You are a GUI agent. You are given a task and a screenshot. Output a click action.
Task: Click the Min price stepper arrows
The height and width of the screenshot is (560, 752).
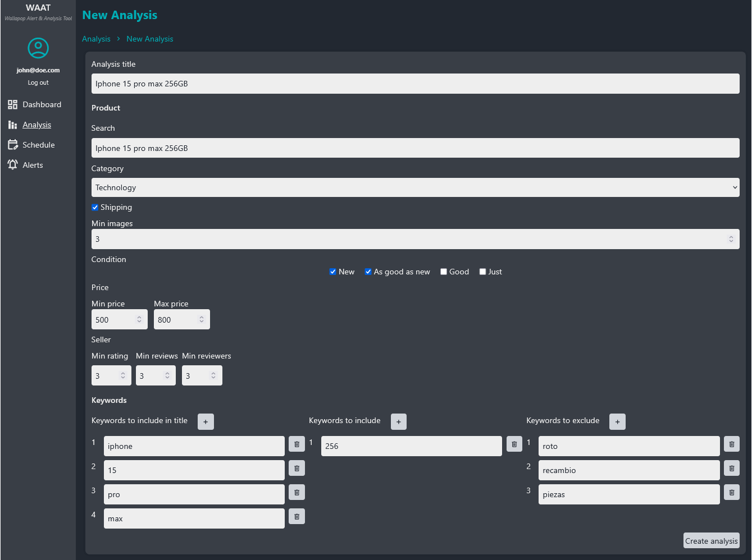(139, 319)
